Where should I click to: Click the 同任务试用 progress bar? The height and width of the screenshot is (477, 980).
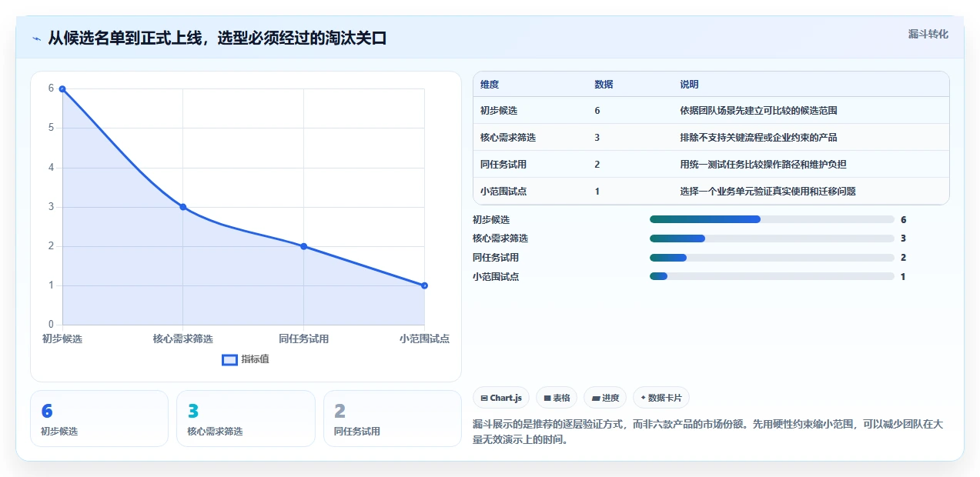pos(772,258)
